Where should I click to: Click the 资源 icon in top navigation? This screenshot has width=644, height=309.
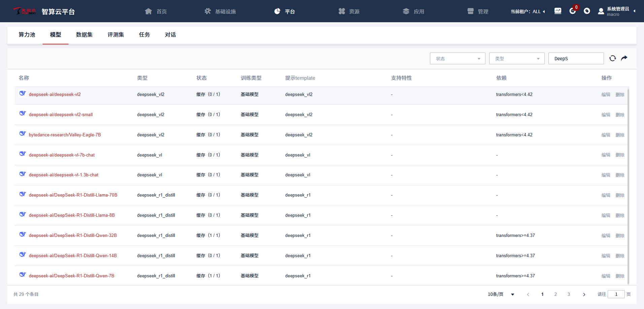pos(342,11)
